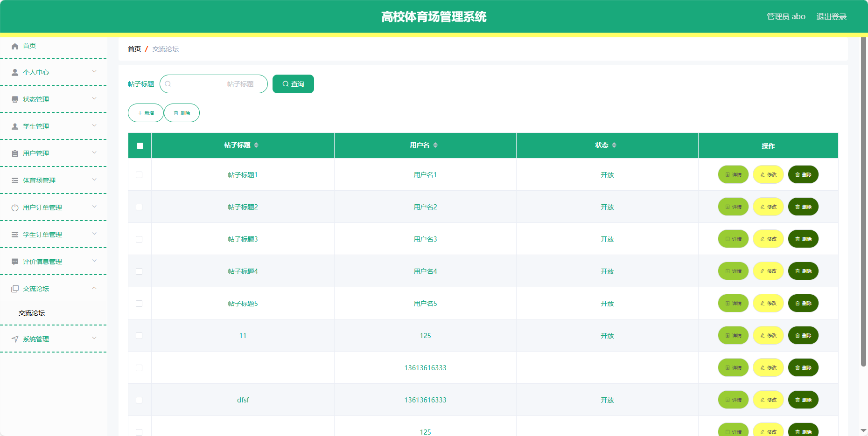Viewport: 868px width, 436px height.
Task: Open 详情 for 帖子标题5 row
Action: pos(733,304)
